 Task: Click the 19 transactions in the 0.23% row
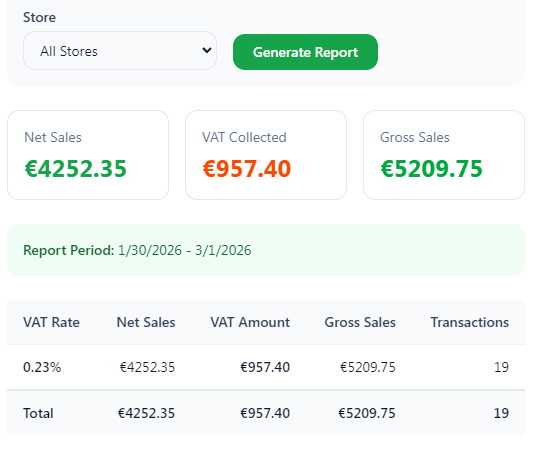pos(501,367)
